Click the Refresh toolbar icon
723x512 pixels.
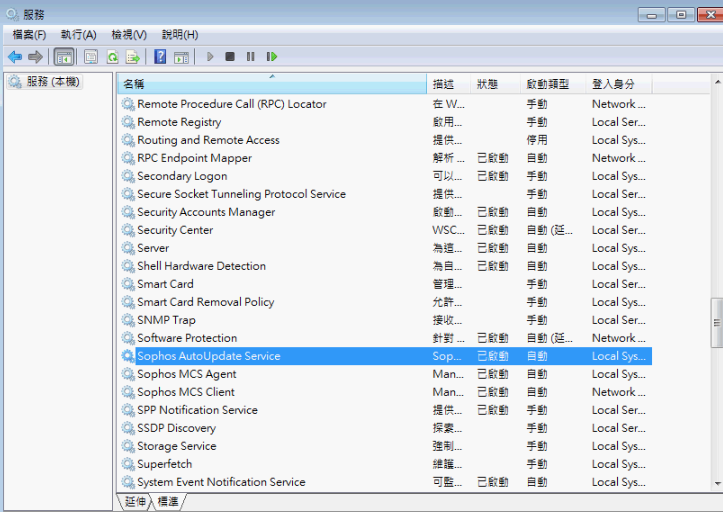point(112,57)
